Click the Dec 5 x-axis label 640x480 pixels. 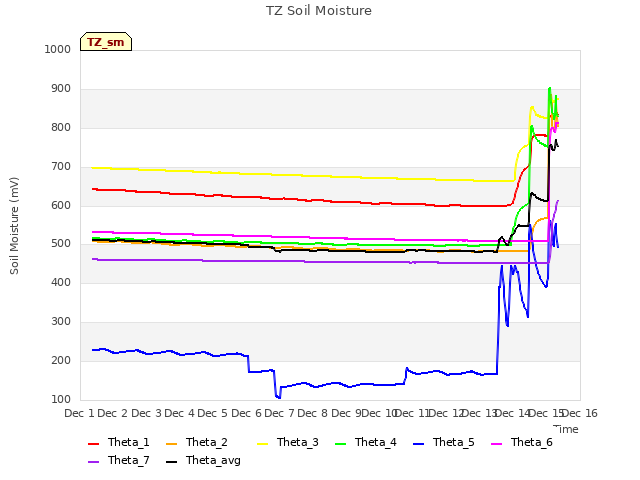pyautogui.click(x=212, y=413)
